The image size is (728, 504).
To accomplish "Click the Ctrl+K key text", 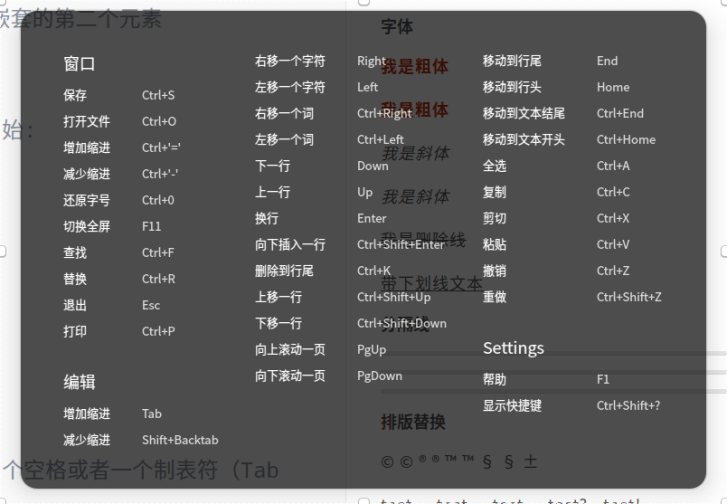I will click(374, 271).
